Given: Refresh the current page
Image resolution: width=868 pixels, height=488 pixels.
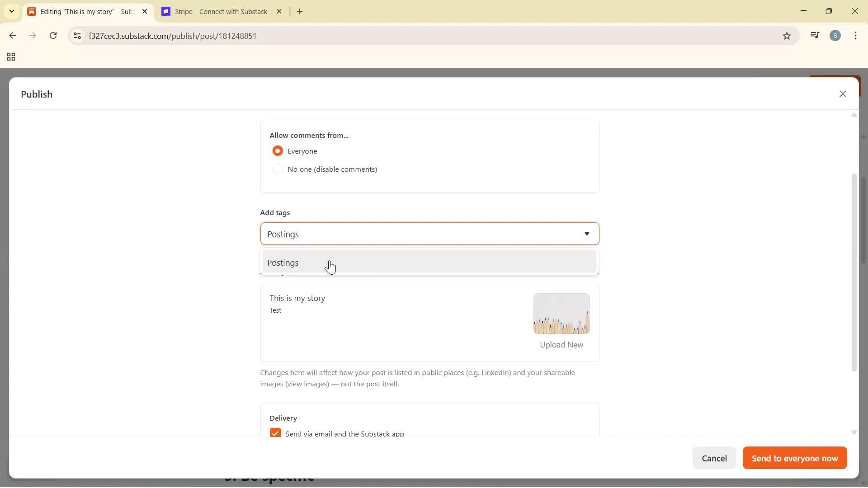Looking at the screenshot, I should click(53, 36).
